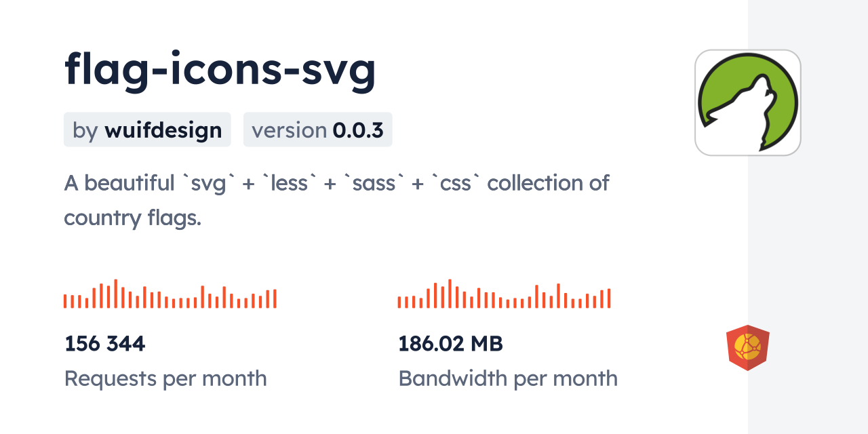
Task: Click the last bar of bandwidth chart
Action: click(609, 298)
